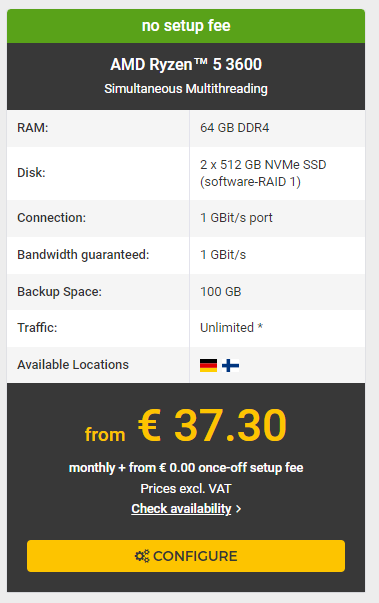Click the Available Locations label
379x603 pixels.
click(x=73, y=365)
